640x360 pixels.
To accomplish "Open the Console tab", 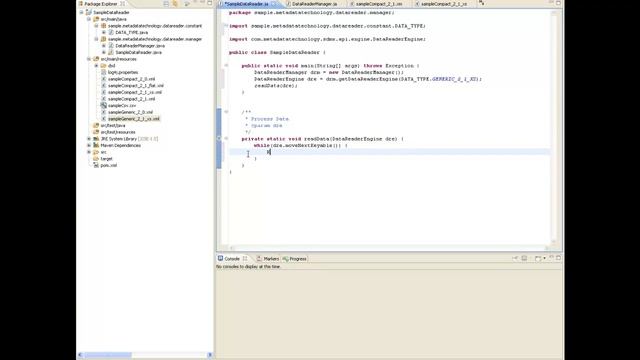I will (x=232, y=259).
